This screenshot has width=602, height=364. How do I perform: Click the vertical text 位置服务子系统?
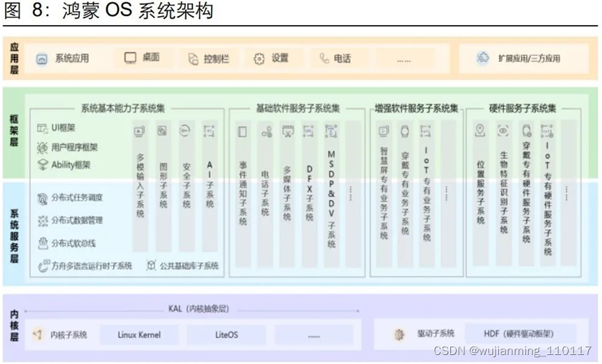(x=481, y=192)
